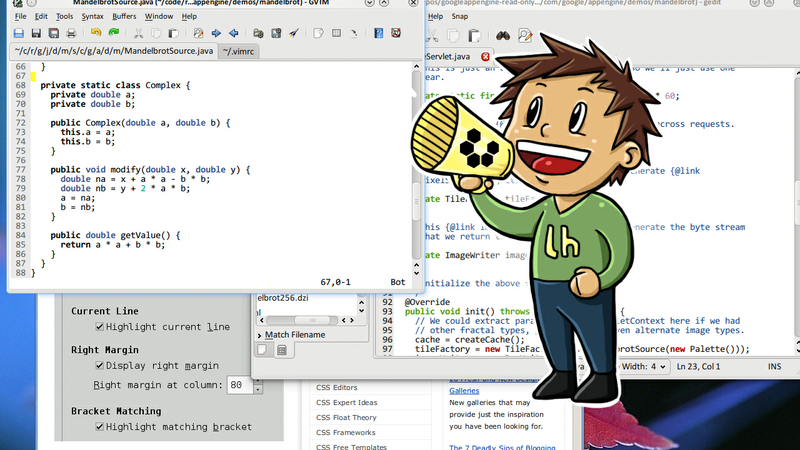Open the CSS Frameworks link
The width and height of the screenshot is (800, 450).
point(345,433)
